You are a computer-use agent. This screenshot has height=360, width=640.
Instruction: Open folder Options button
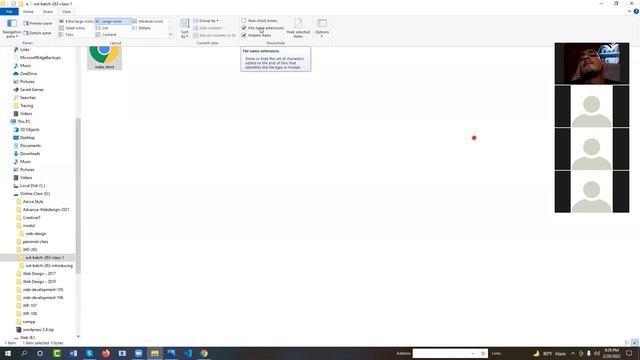pos(322,29)
